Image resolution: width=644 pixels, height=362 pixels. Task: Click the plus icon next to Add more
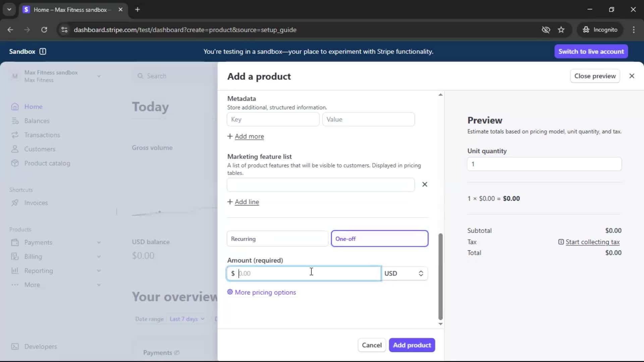pyautogui.click(x=230, y=136)
